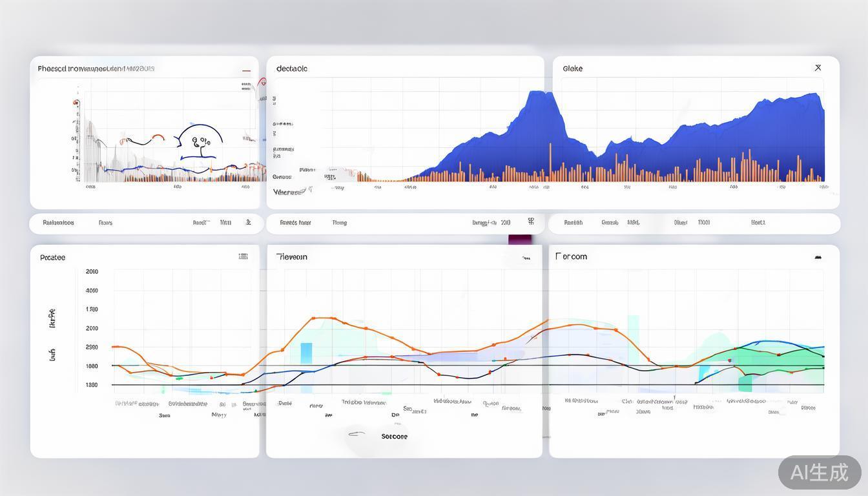Click the icon at right end of left filter bar

(248, 222)
